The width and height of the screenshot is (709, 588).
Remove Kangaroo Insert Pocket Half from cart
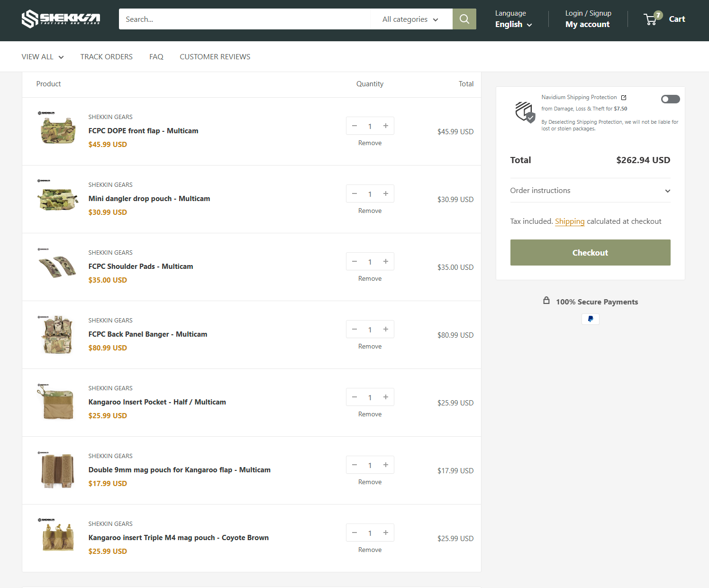370,414
